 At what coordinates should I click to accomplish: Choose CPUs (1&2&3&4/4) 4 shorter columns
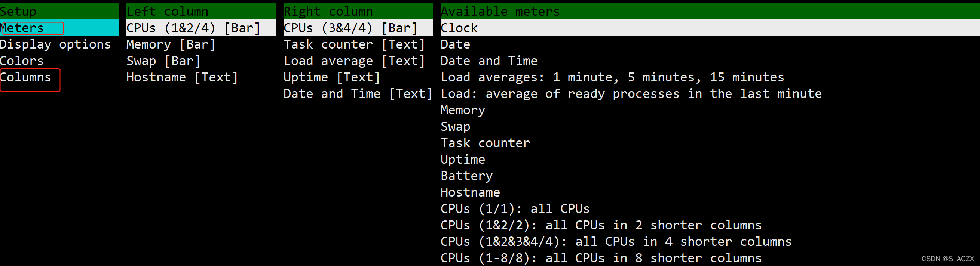click(x=616, y=242)
